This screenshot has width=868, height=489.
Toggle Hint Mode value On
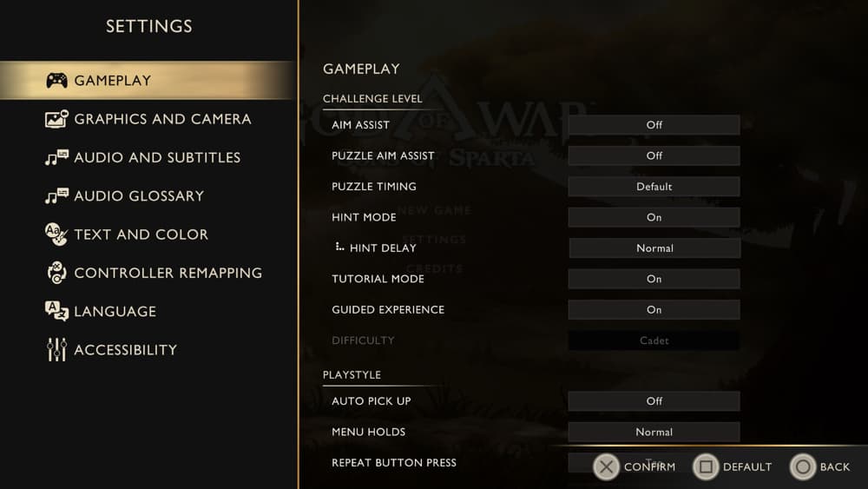(654, 217)
